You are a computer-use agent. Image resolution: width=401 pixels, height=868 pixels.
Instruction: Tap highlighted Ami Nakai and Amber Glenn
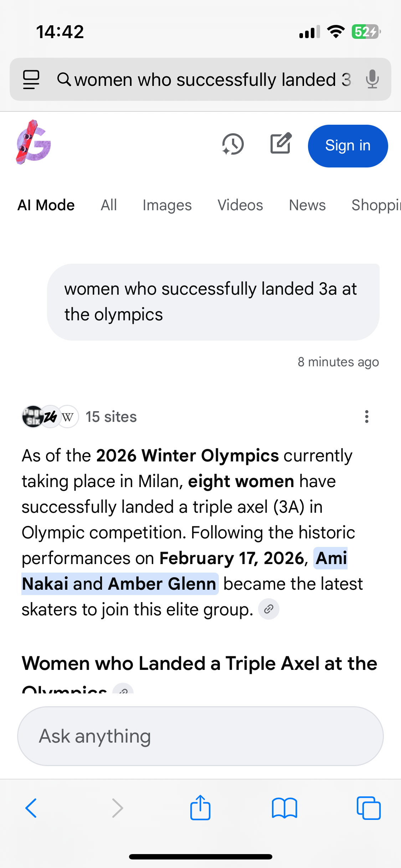tap(120, 584)
